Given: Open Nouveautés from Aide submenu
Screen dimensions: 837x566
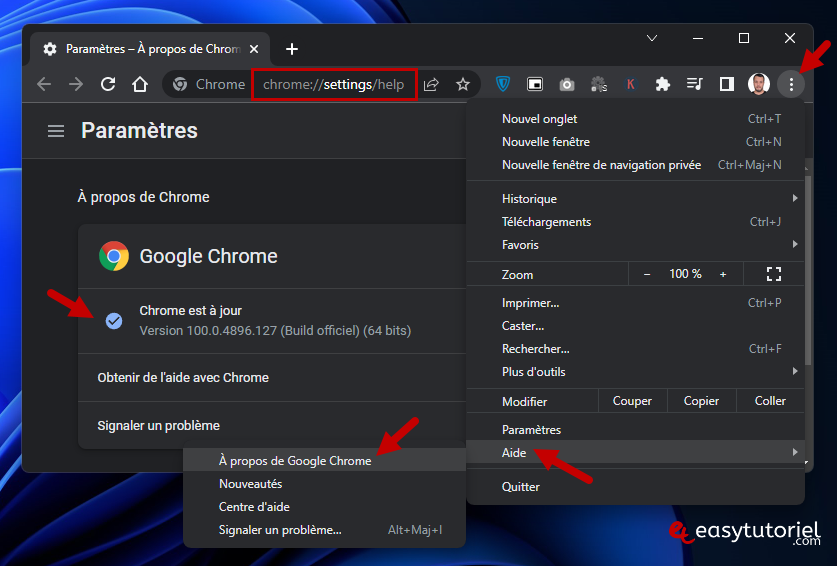Looking at the screenshot, I should 325,484.
